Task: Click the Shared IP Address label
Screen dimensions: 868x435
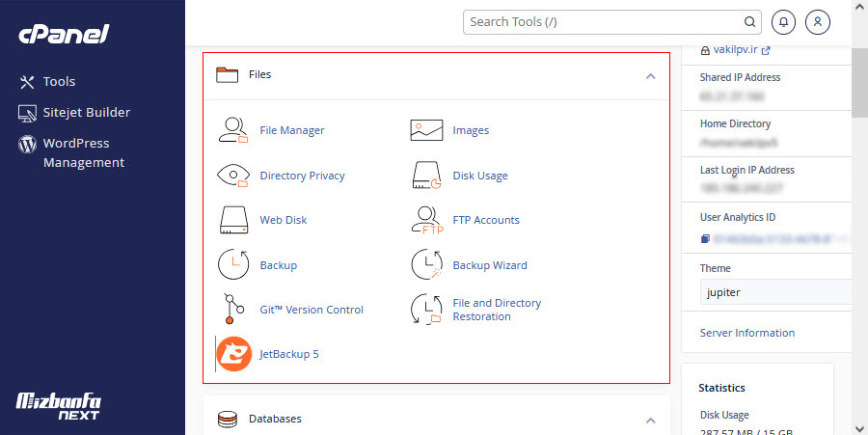Action: (x=740, y=77)
